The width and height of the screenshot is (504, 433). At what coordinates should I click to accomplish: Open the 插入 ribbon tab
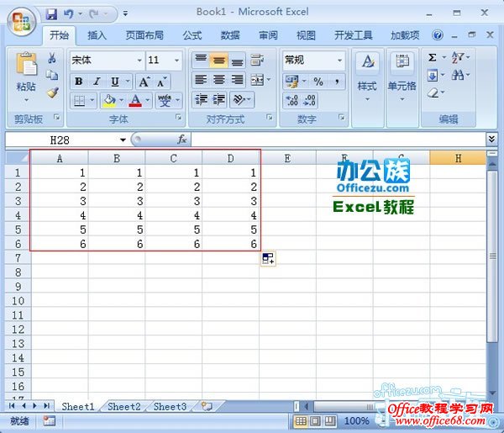pyautogui.click(x=97, y=35)
